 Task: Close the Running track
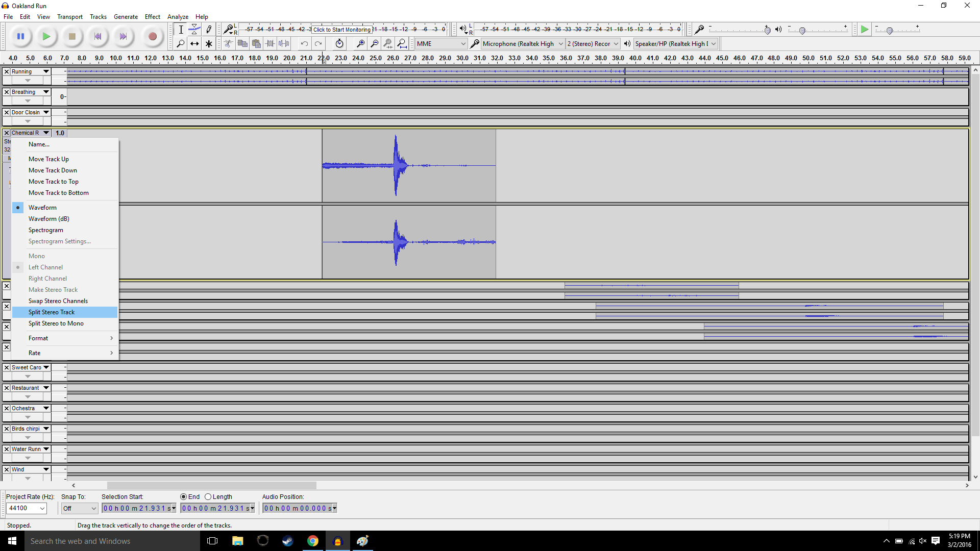[7, 71]
